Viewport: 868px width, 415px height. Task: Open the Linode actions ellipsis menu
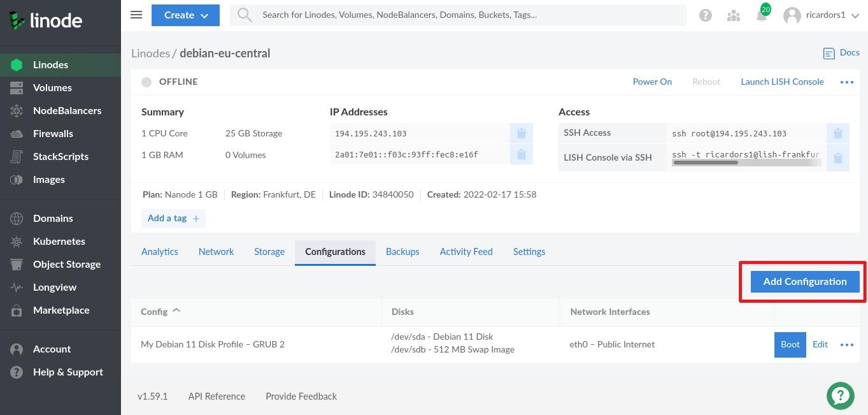(847, 82)
